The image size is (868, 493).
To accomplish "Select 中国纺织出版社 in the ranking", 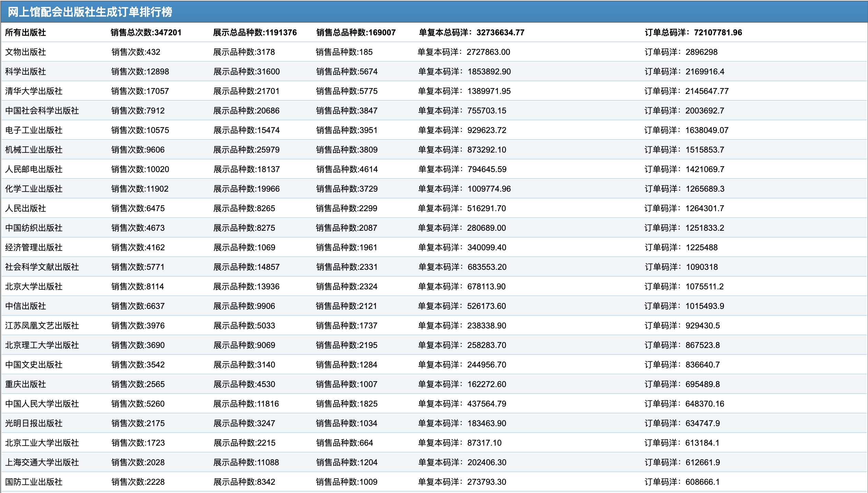I will tap(34, 228).
